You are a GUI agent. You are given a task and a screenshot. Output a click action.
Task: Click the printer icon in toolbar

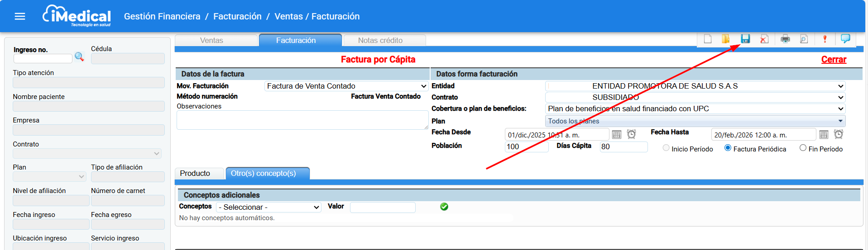click(x=785, y=39)
